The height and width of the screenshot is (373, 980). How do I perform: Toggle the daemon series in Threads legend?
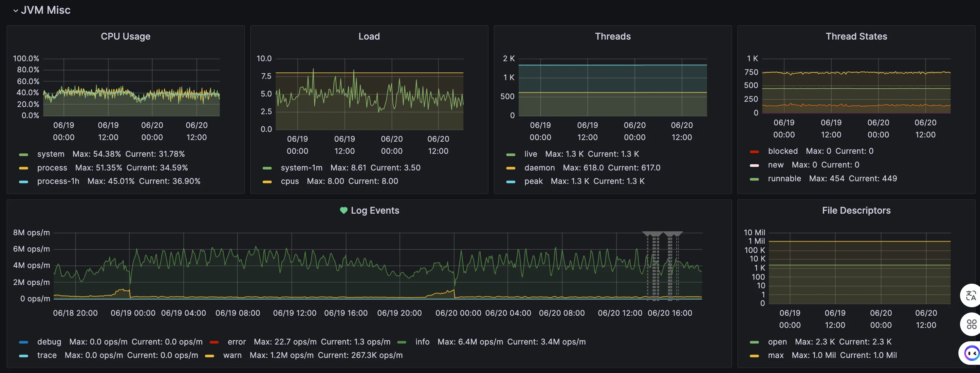tap(540, 168)
